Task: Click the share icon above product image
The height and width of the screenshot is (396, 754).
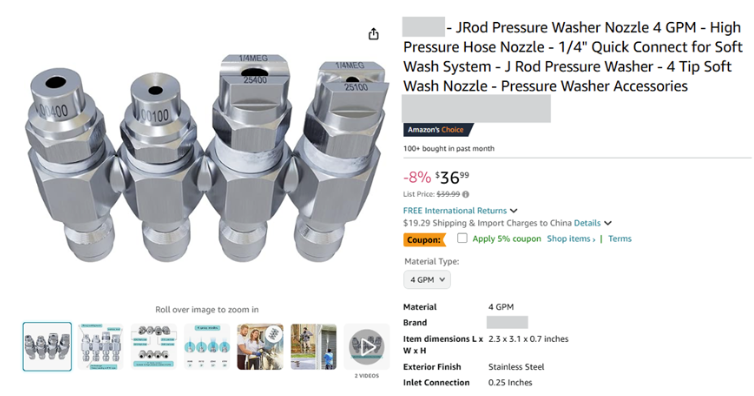Action: (x=374, y=34)
